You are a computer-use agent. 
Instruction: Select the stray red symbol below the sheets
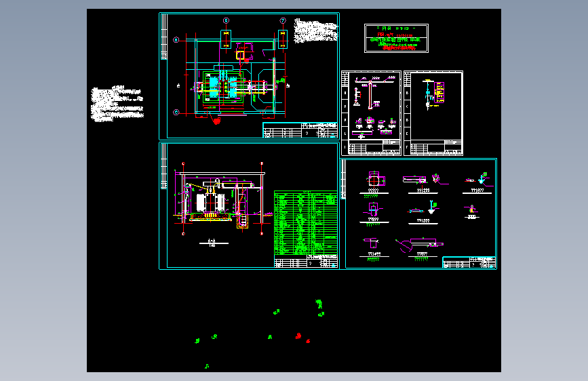[x=298, y=336]
